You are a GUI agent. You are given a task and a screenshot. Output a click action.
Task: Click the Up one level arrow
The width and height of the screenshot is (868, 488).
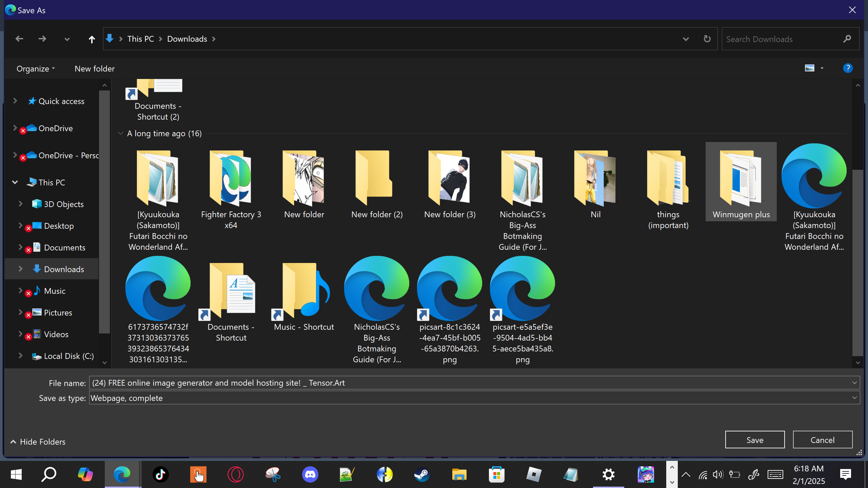[x=92, y=39]
